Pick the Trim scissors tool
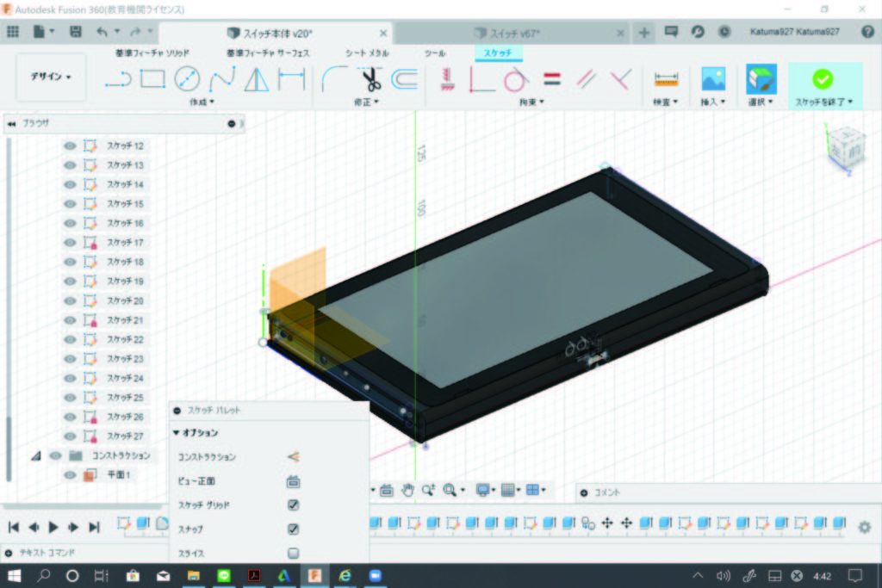Viewport: 882px width, 588px height. tap(371, 80)
